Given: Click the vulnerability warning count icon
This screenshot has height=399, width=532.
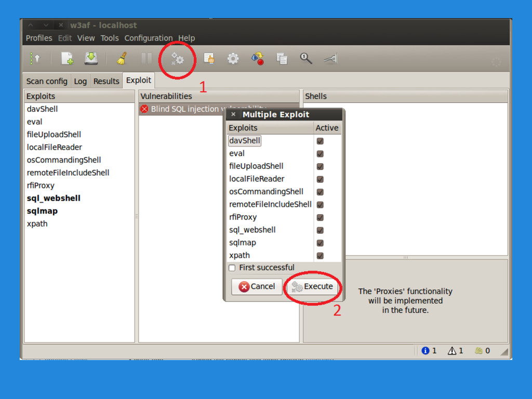Looking at the screenshot, I should [452, 351].
